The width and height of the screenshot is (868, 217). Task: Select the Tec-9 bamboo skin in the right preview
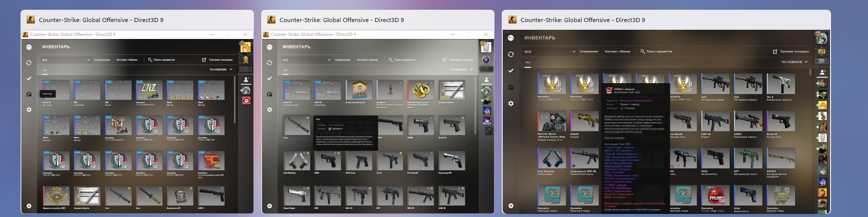click(781, 84)
